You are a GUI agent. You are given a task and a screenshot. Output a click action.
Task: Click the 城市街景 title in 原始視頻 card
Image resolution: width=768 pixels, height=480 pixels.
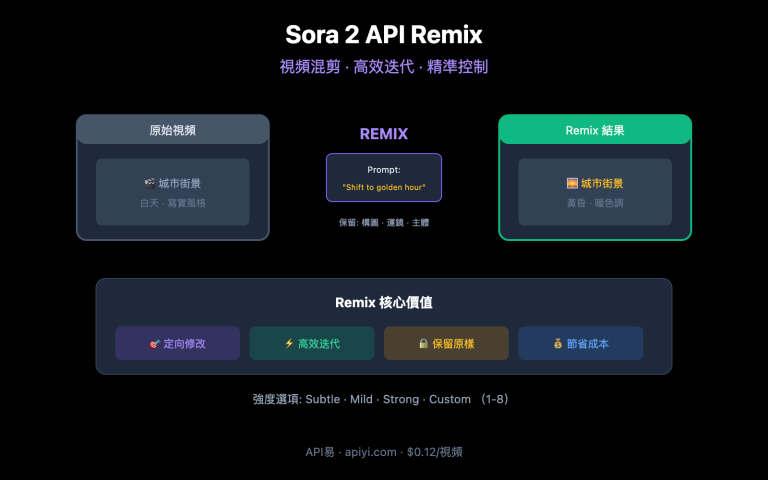point(180,183)
